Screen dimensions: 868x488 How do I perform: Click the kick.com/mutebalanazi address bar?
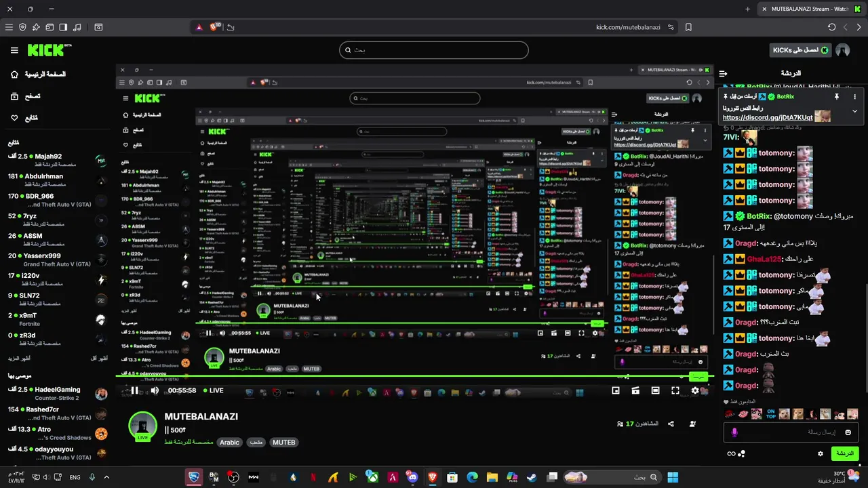628,27
